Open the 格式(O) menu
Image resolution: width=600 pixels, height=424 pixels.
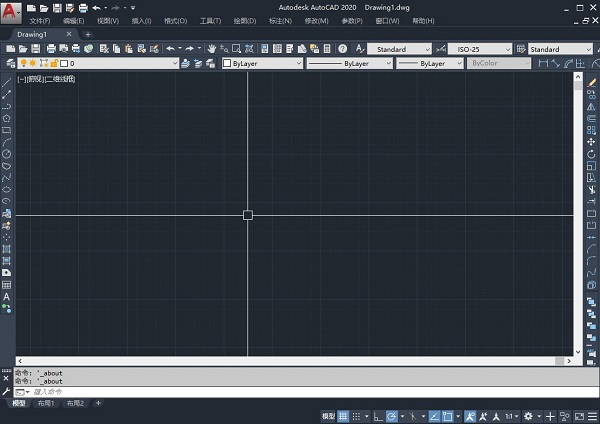(175, 20)
